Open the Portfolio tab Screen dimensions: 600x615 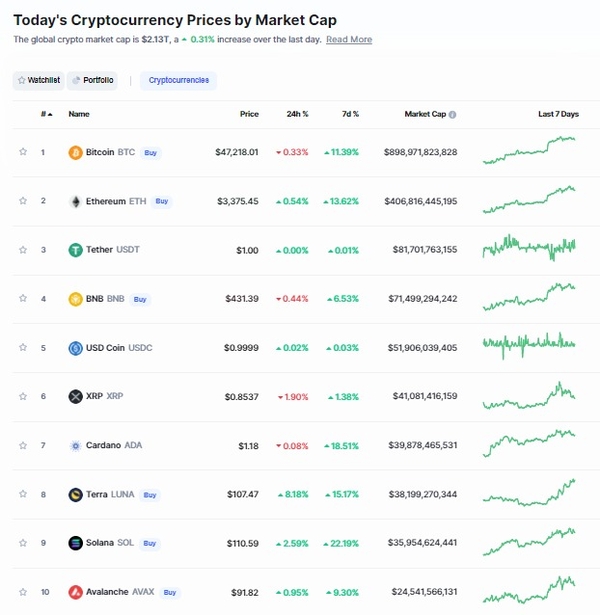(93, 80)
